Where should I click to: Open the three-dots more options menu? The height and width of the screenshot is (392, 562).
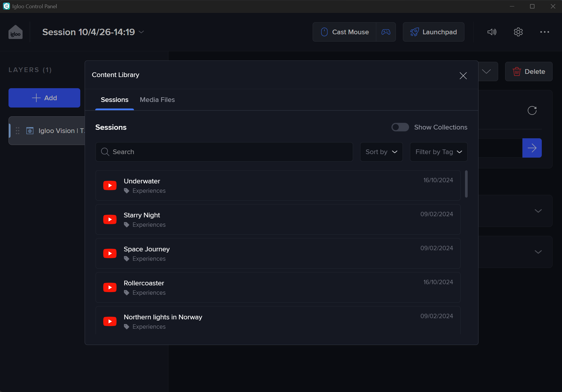pos(544,32)
